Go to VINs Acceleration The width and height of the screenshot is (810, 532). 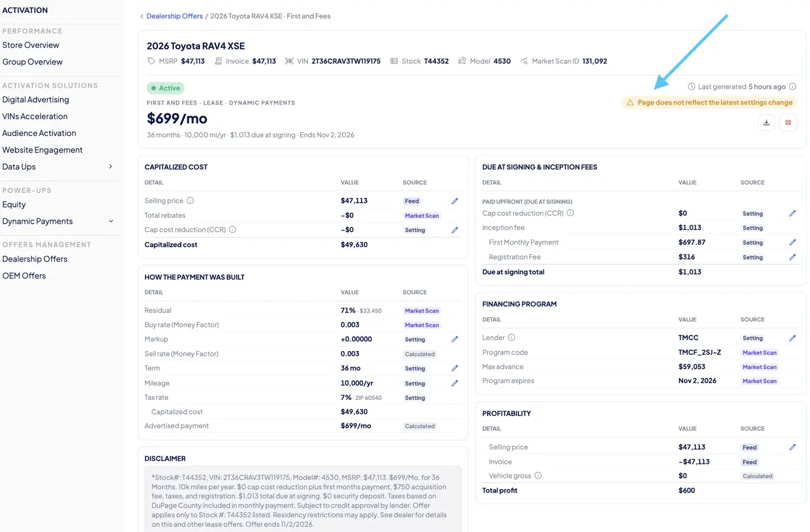35,116
